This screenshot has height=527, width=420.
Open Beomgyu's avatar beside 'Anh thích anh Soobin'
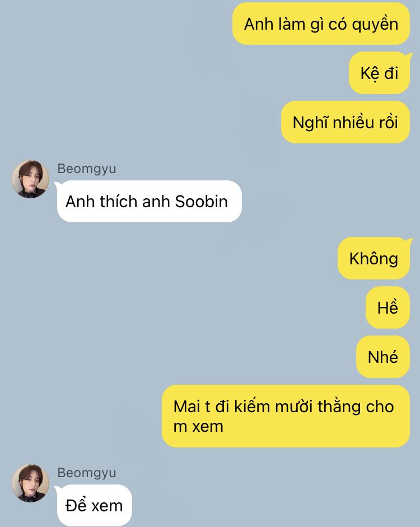[x=31, y=179]
